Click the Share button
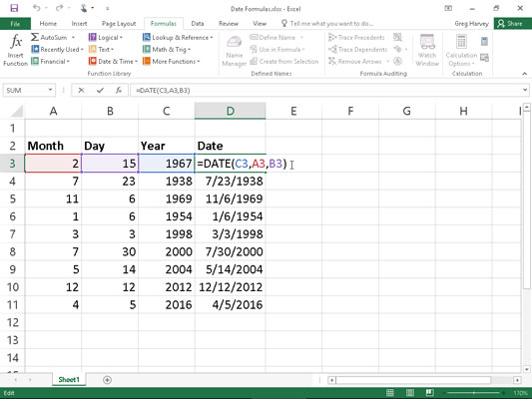The width and height of the screenshot is (532, 399). point(512,23)
